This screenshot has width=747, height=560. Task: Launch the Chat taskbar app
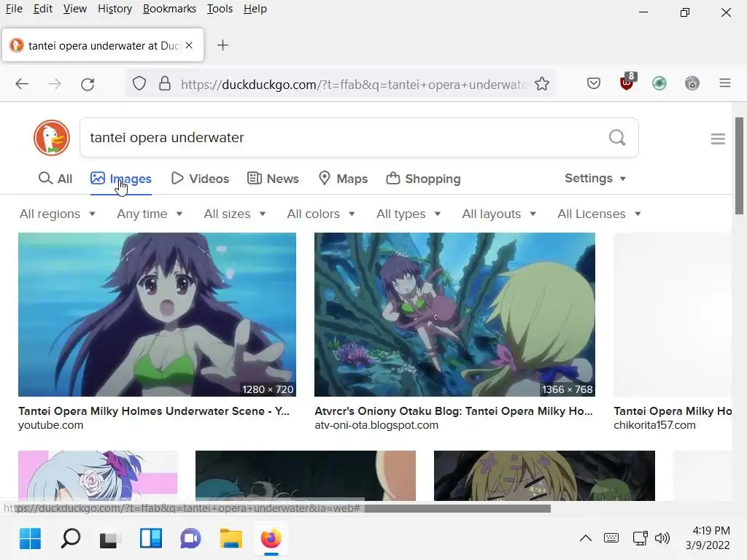click(190, 539)
